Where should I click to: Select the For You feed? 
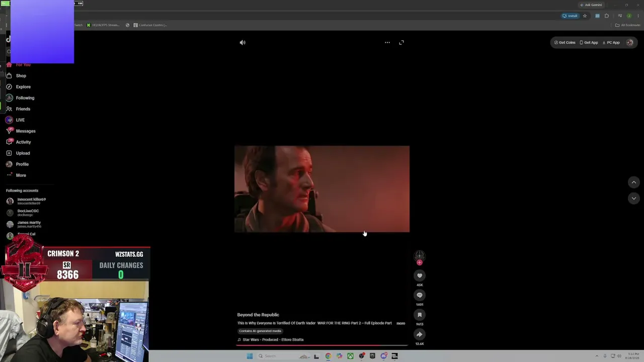pos(23,65)
